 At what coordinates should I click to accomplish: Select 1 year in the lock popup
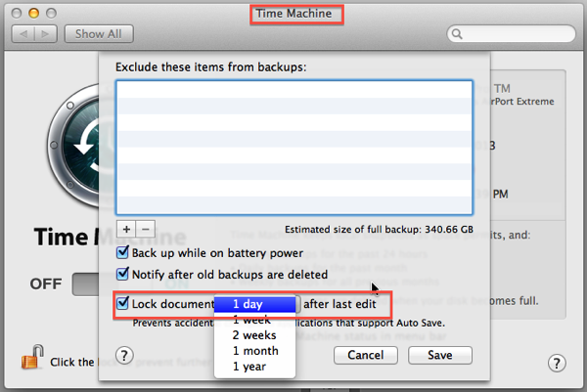(x=254, y=367)
